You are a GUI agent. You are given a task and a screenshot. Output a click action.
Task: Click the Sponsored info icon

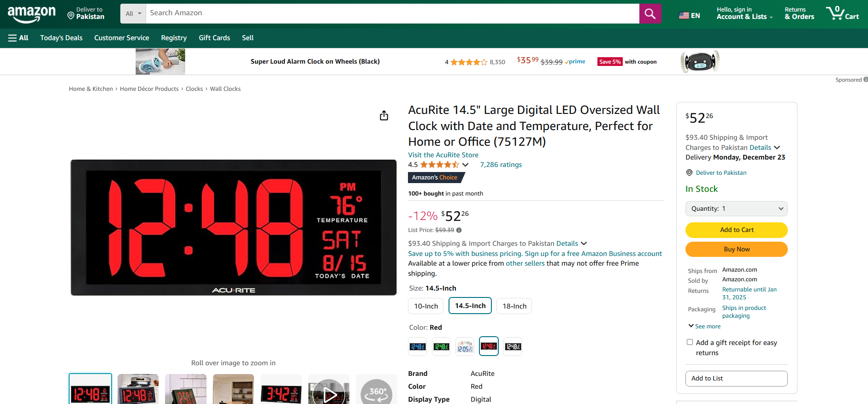[x=866, y=80]
